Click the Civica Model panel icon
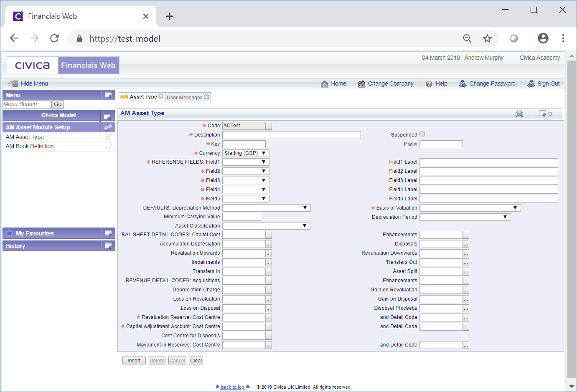Viewport: 577px width, 392px height. pos(107,116)
